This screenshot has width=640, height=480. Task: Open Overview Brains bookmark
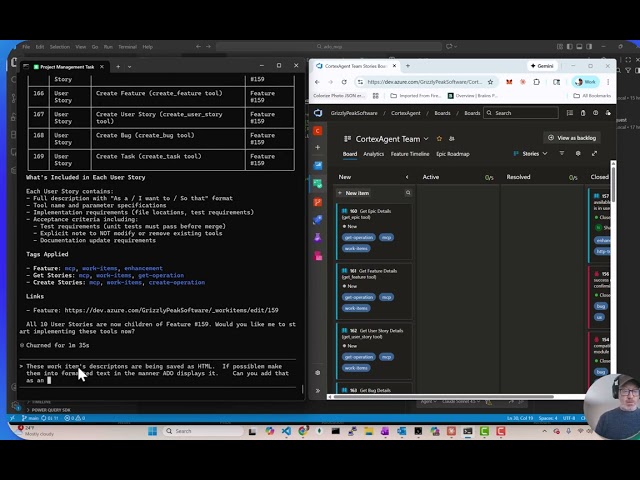pyautogui.click(x=473, y=96)
